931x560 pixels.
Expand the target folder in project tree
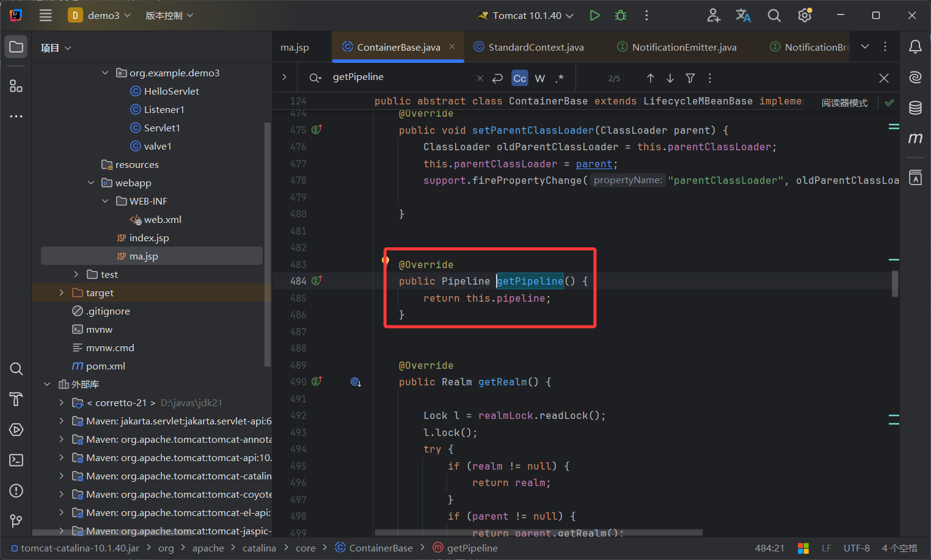click(x=61, y=293)
